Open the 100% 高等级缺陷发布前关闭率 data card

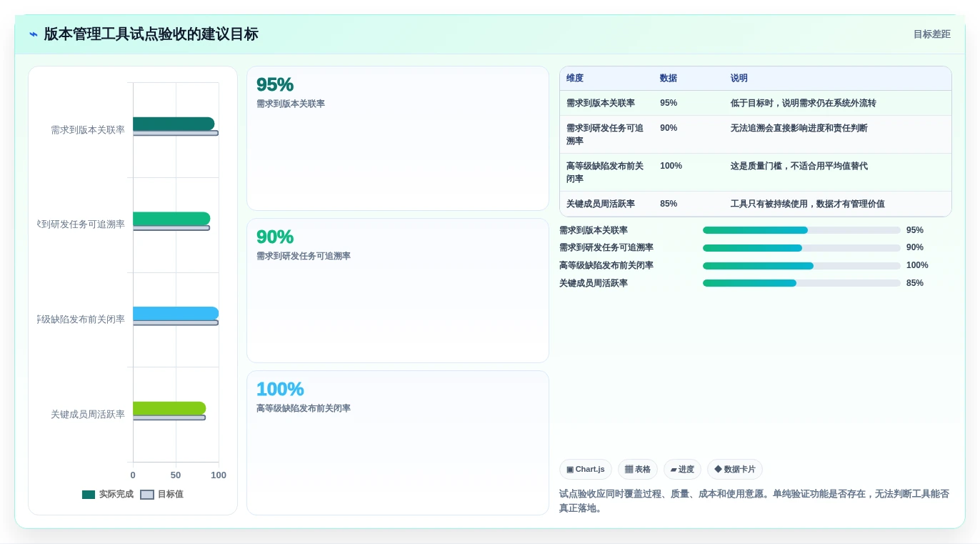pyautogui.click(x=398, y=442)
